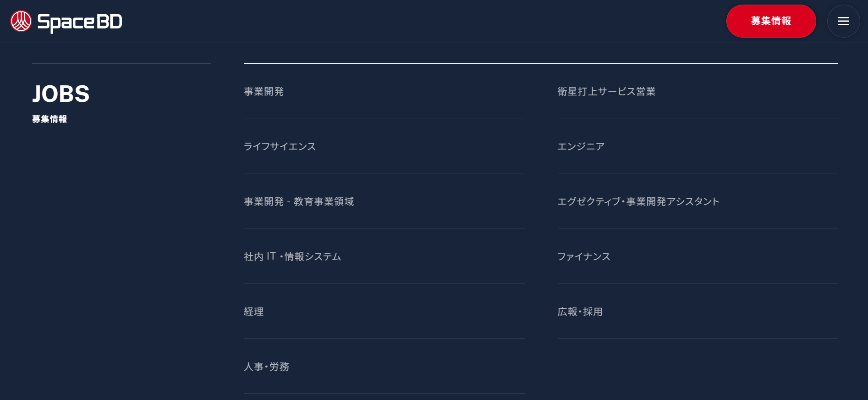Open エグゼクティブ・事業開発アシスタント listing
This screenshot has width=868, height=400.
pyautogui.click(x=698, y=201)
